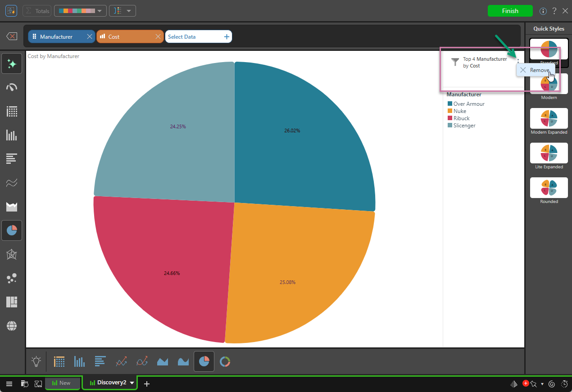Select the gauge chart type in sidebar
Image resolution: width=572 pixels, height=392 pixels.
(x=12, y=87)
